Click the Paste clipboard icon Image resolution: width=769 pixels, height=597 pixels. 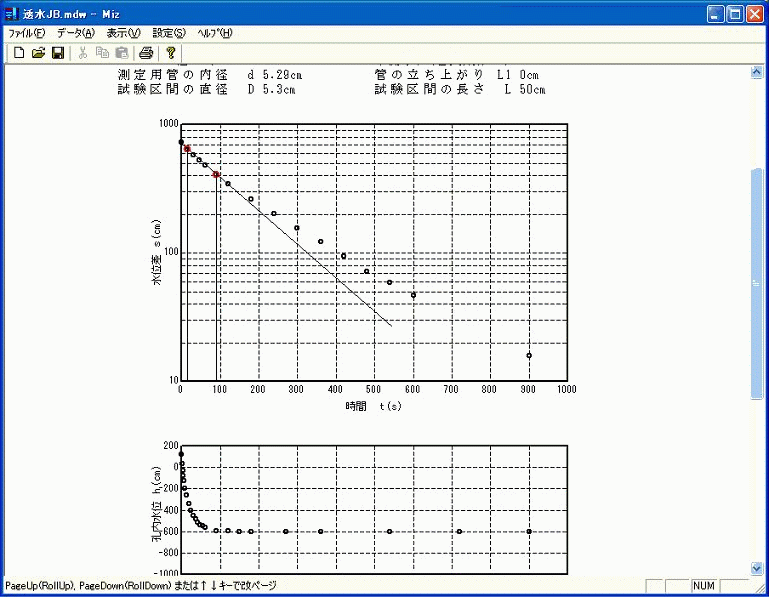click(x=121, y=52)
